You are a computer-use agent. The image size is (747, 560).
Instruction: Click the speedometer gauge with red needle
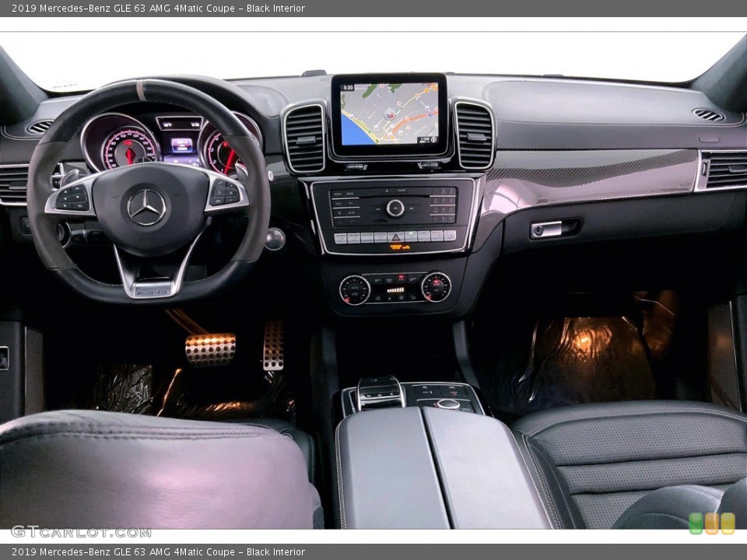[128, 150]
